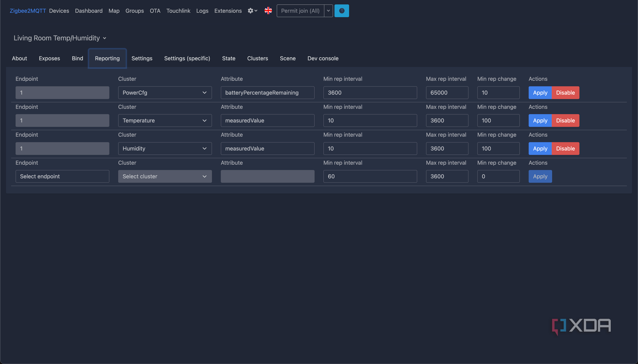Image resolution: width=638 pixels, height=364 pixels.
Task: Open the Temperature cluster dropdown
Action: [165, 121]
